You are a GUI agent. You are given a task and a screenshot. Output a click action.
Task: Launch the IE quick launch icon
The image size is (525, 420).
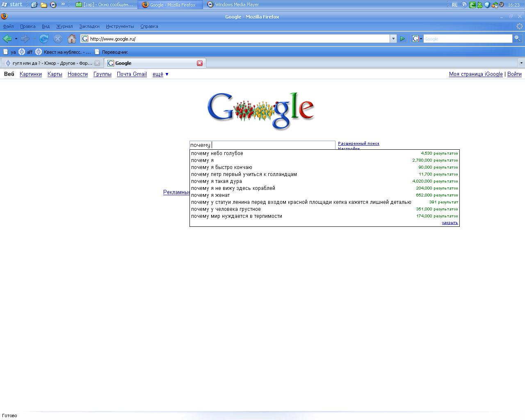pos(34,5)
